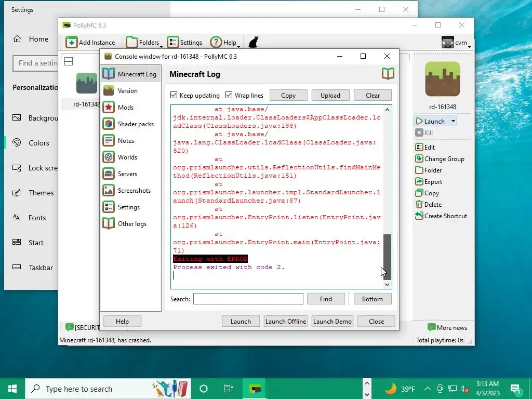Click the Kill instance icon
Screen dimensions: 532x399
click(x=419, y=132)
